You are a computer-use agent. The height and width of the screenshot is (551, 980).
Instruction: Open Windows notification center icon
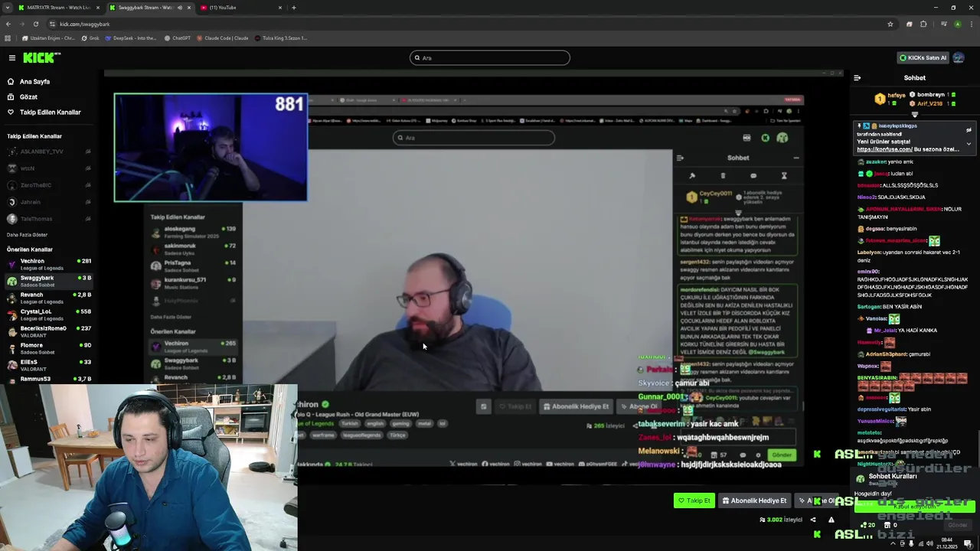[x=968, y=543]
